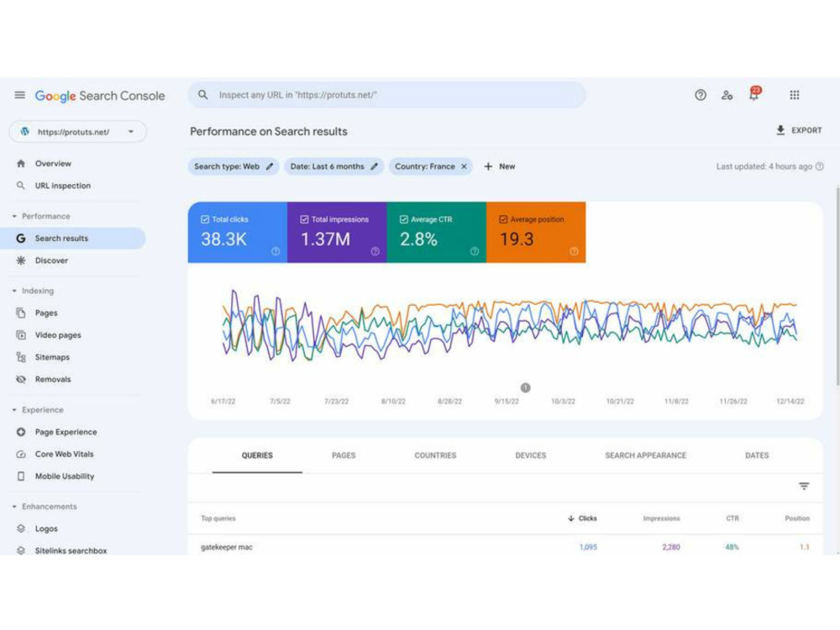Click the plus icon to add filter
The width and height of the screenshot is (840, 630).
click(x=488, y=166)
